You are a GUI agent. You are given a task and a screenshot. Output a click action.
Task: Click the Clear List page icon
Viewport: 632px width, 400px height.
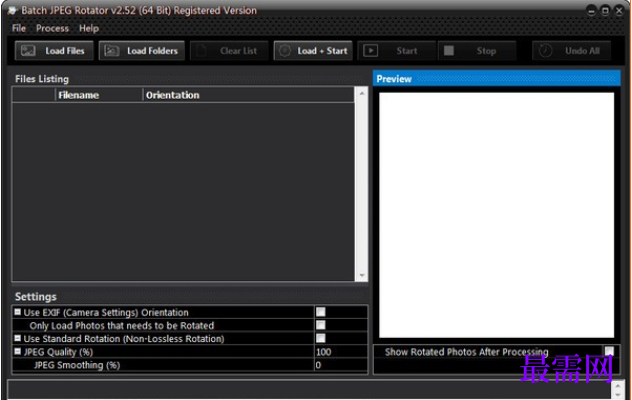(x=201, y=51)
